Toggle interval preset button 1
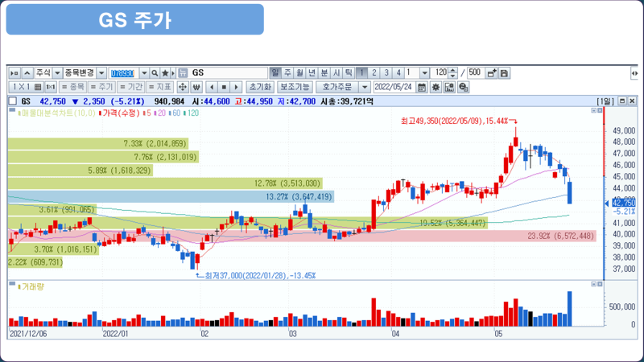Viewport: 644px width, 362px height. pyautogui.click(x=361, y=73)
